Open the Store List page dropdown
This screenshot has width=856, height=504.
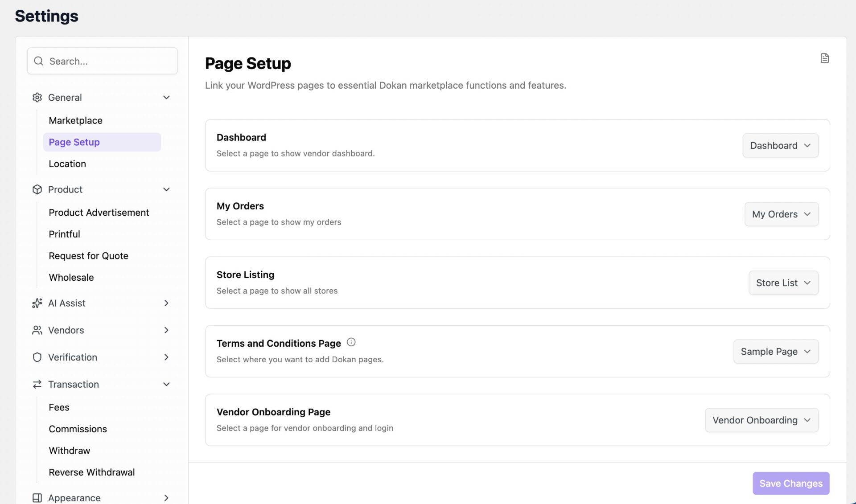pyautogui.click(x=783, y=283)
